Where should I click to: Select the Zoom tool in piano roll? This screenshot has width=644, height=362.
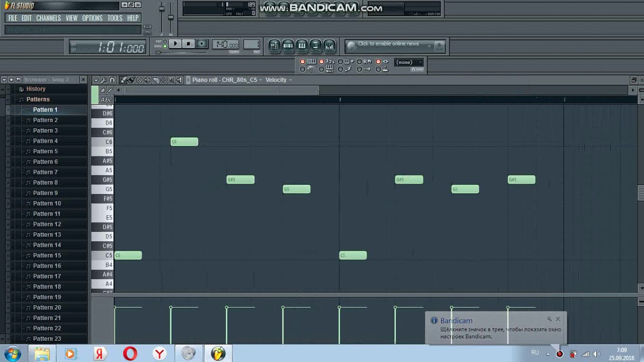point(171,80)
